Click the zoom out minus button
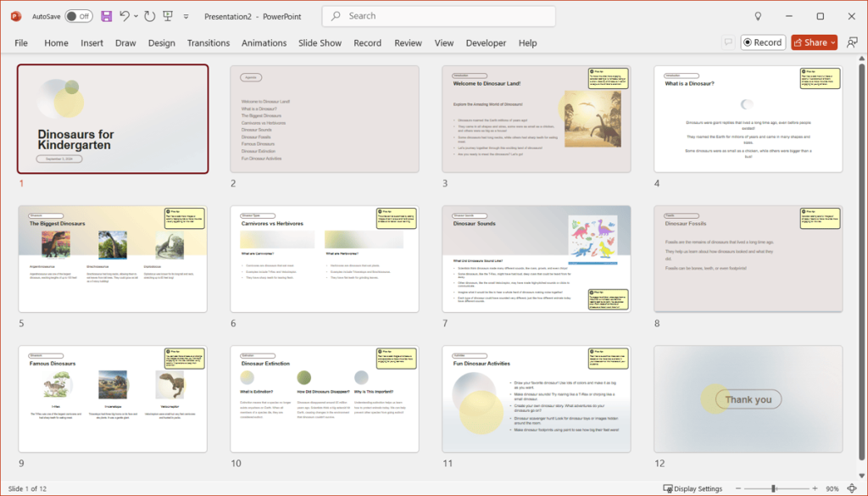Screen dimensions: 868x496 [x=739, y=488]
